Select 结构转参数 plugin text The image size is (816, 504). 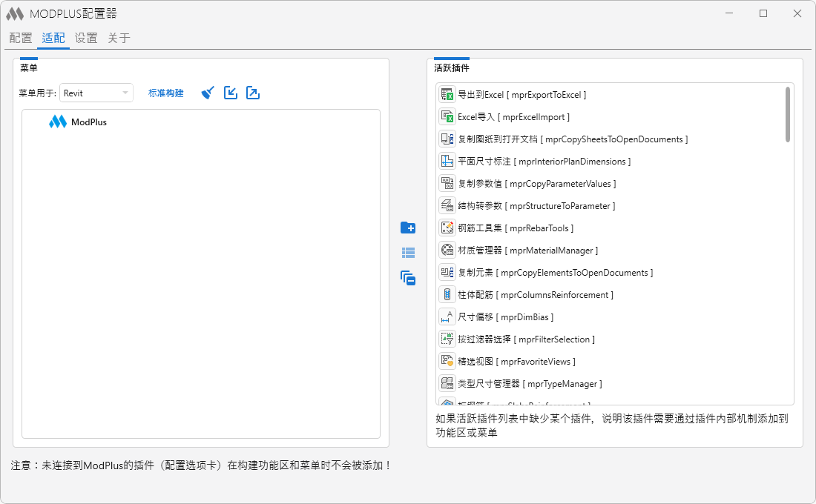pyautogui.click(x=536, y=206)
